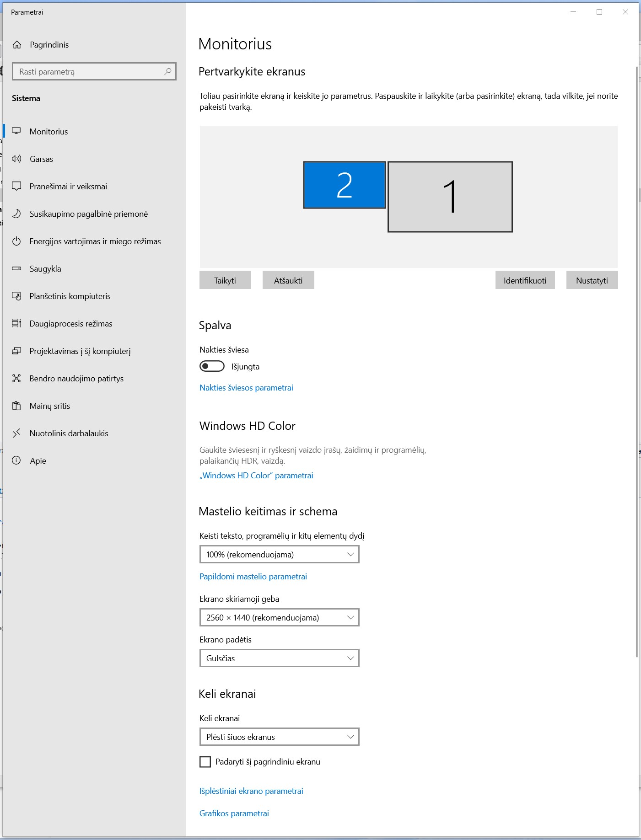This screenshot has width=641, height=840.
Task: Open Nakties šviesos parametrai link
Action: point(246,388)
